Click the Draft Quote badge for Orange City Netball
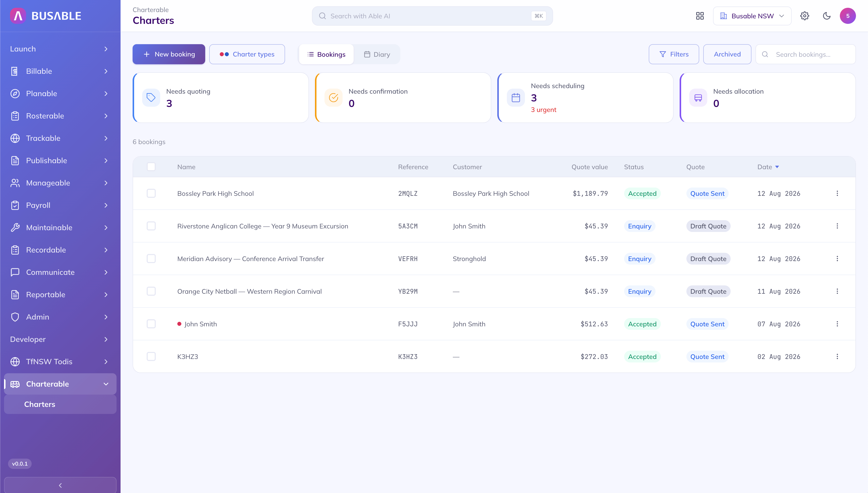 (x=708, y=291)
